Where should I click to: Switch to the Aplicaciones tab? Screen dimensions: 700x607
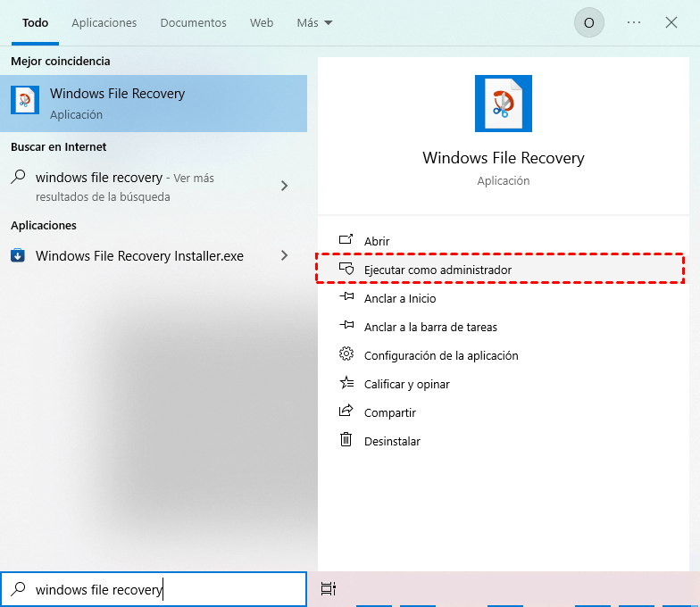(x=104, y=23)
